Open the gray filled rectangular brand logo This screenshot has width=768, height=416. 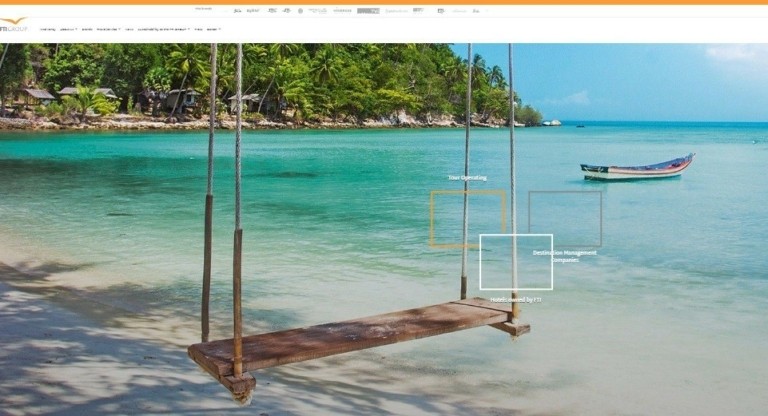pyautogui.click(x=368, y=10)
